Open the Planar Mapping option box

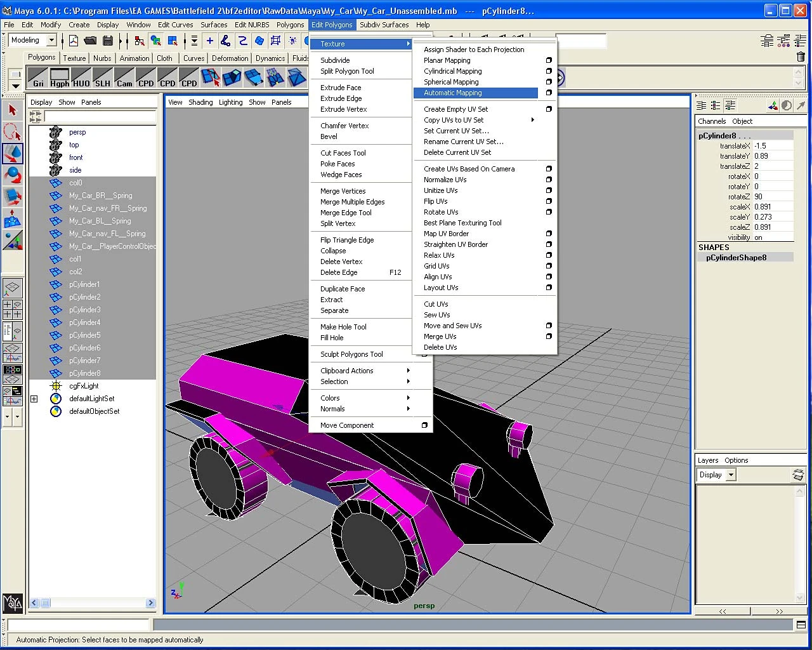(549, 60)
